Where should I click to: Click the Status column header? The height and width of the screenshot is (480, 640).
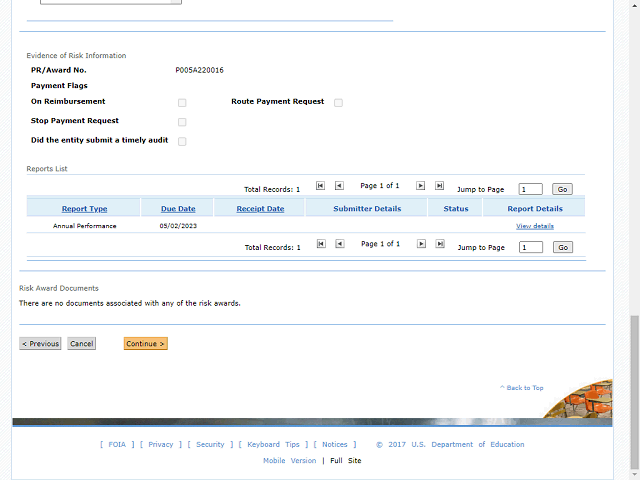click(456, 209)
